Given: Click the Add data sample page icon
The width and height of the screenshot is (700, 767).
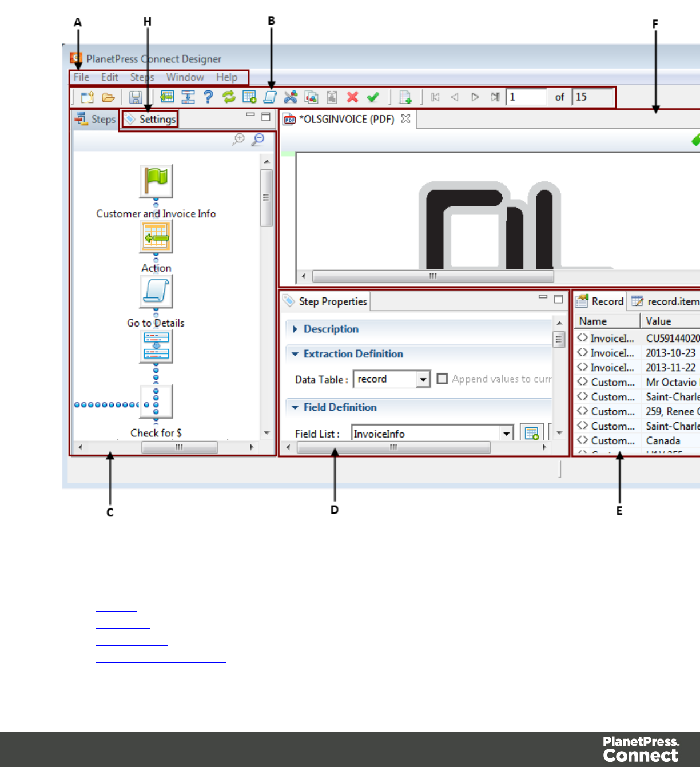Looking at the screenshot, I should 405,97.
